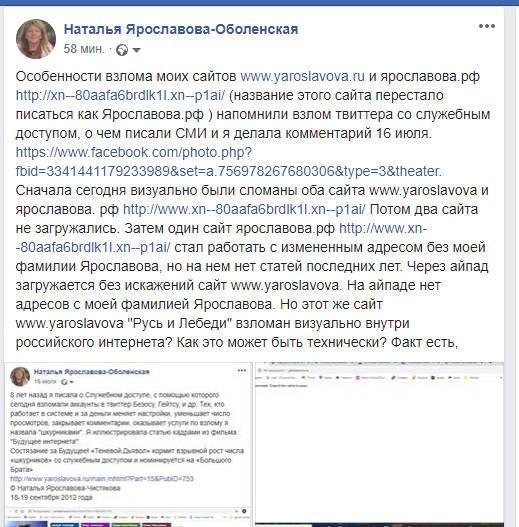Image resolution: width=519 pixels, height=527 pixels.
Task: Open the http://www.xn--80aafa6brdlk1l link after ярославова. рф
Action: click(x=244, y=209)
